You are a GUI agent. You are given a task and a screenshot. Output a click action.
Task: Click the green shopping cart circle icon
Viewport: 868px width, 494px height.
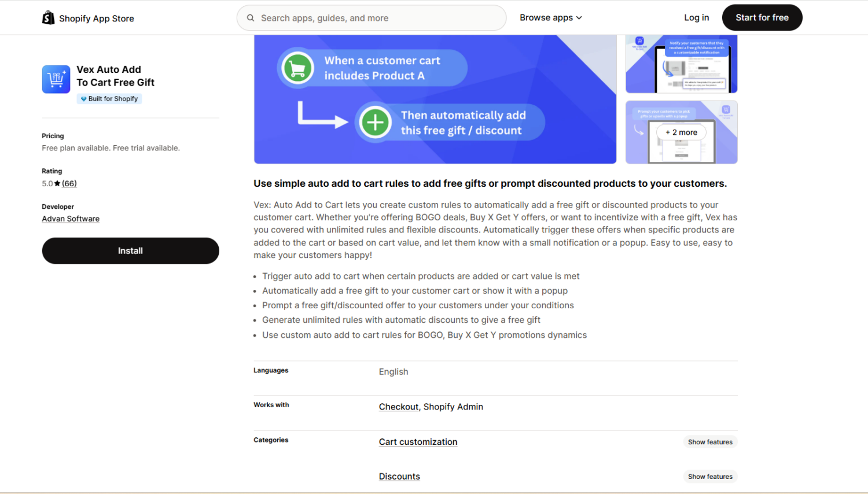coord(297,68)
